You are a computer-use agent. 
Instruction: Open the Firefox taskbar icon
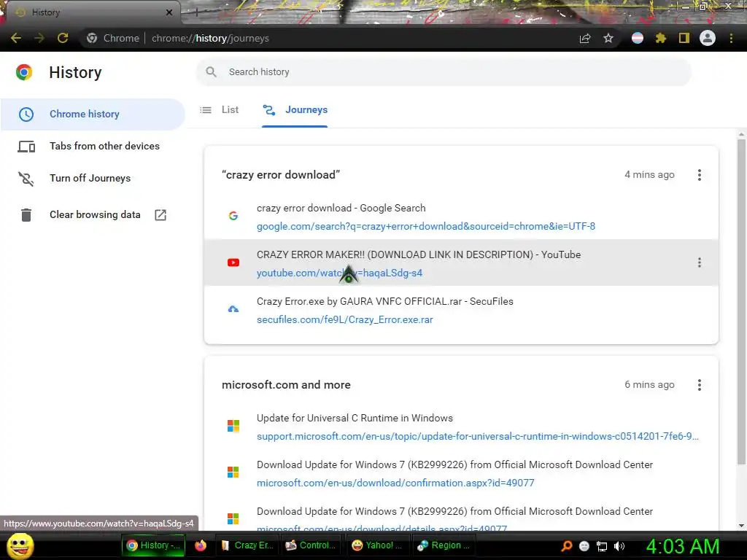201,545
